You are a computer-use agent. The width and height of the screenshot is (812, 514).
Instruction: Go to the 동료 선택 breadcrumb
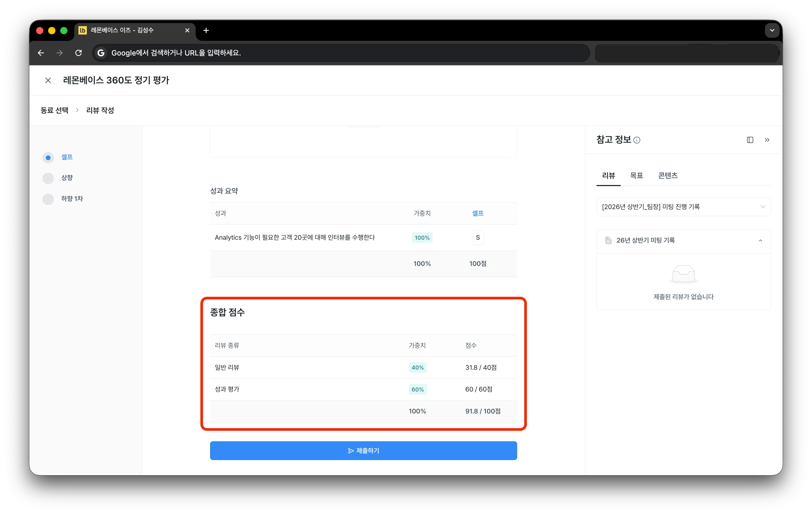point(55,110)
